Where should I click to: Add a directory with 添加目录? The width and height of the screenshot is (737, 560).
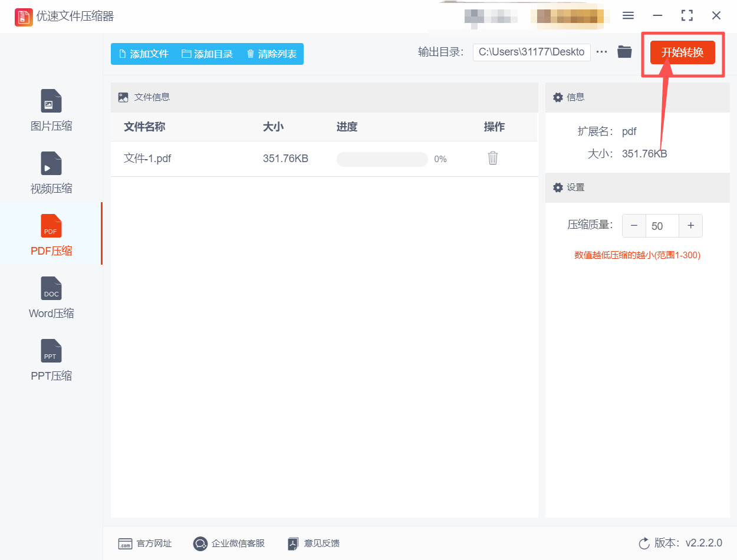click(x=207, y=54)
